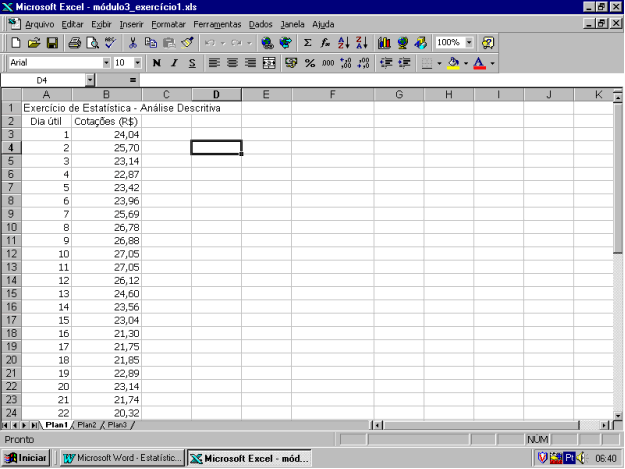Toggle underline formatting (S button)
Screen dimensions: 625x469
coord(191,63)
